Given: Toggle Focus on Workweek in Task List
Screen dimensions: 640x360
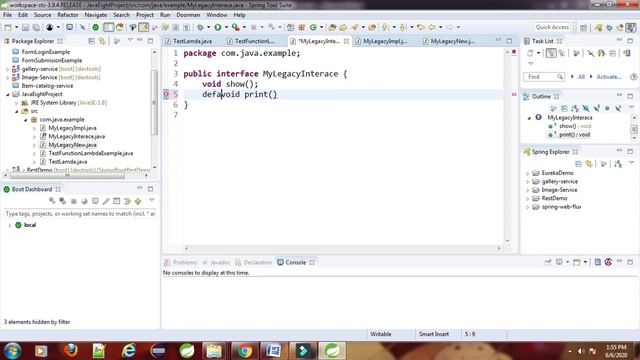Looking at the screenshot, I should tap(576, 53).
